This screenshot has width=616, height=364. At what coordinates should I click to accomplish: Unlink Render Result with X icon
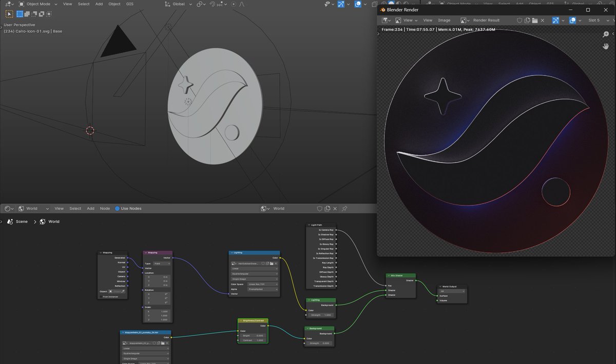[x=543, y=21]
